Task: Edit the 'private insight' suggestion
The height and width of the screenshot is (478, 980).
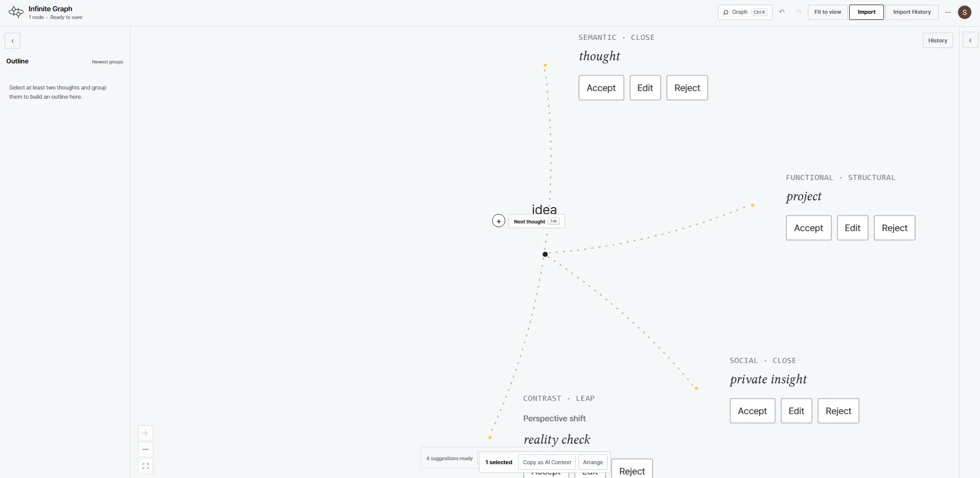Action: coord(797,411)
